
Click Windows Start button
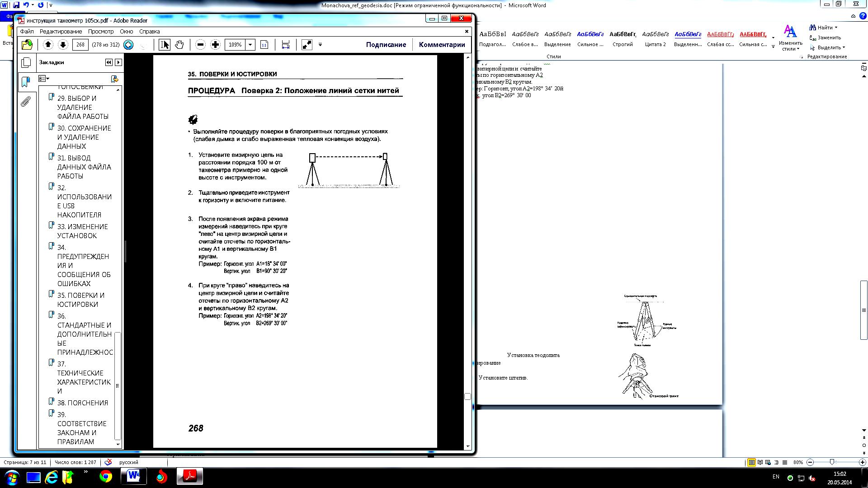point(11,477)
